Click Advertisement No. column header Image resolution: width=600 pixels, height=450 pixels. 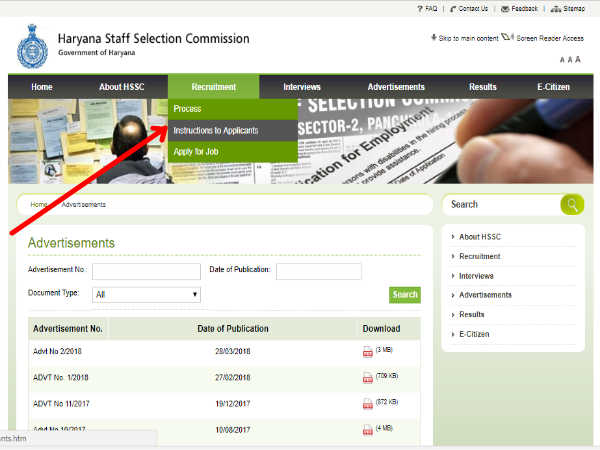(68, 329)
